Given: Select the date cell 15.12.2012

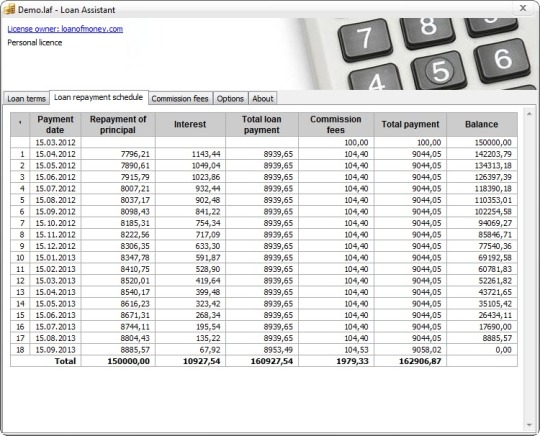Looking at the screenshot, I should click(x=55, y=246).
